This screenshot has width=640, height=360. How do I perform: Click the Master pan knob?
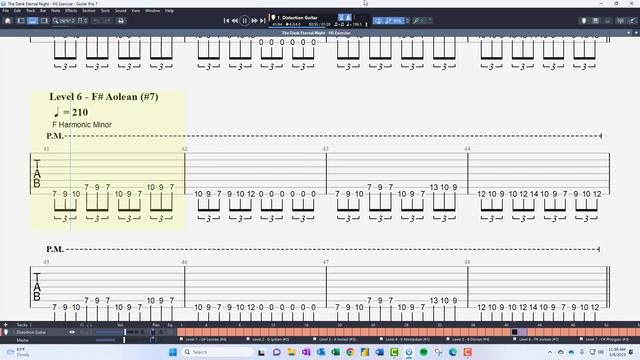[x=153, y=340]
